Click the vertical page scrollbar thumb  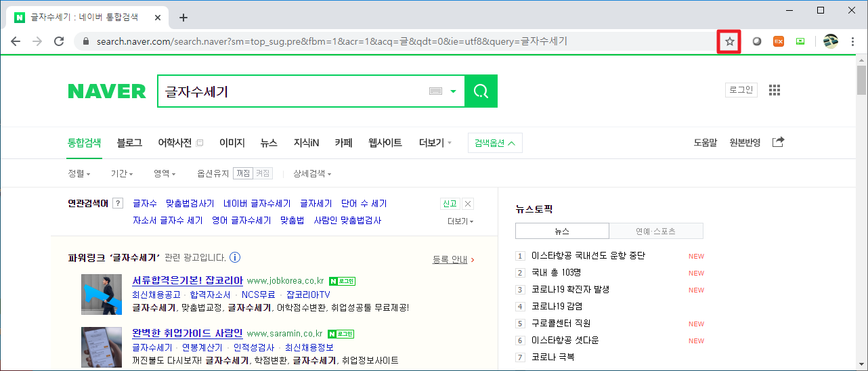point(861,81)
